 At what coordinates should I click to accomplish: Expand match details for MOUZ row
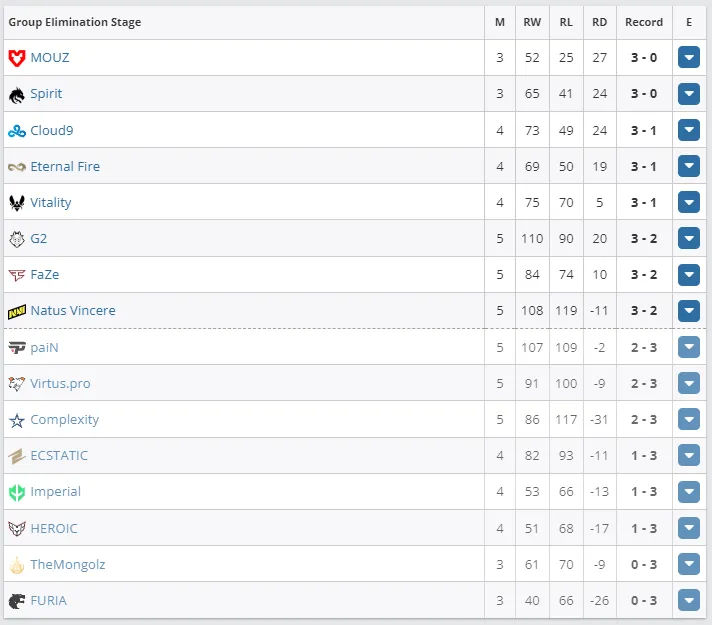688,58
